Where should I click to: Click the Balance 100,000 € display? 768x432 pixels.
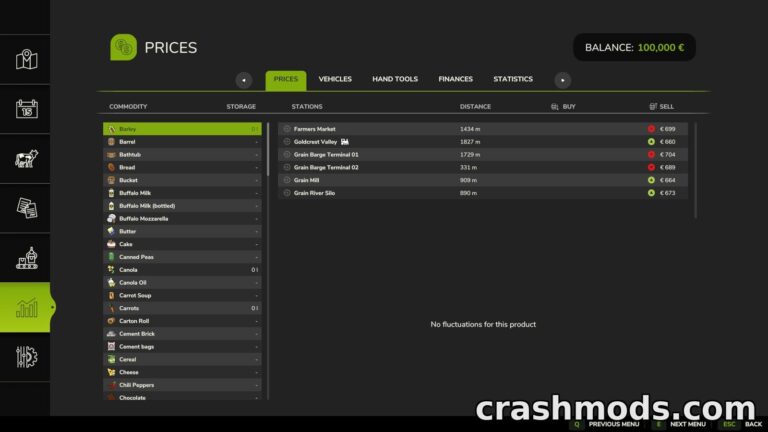point(634,48)
